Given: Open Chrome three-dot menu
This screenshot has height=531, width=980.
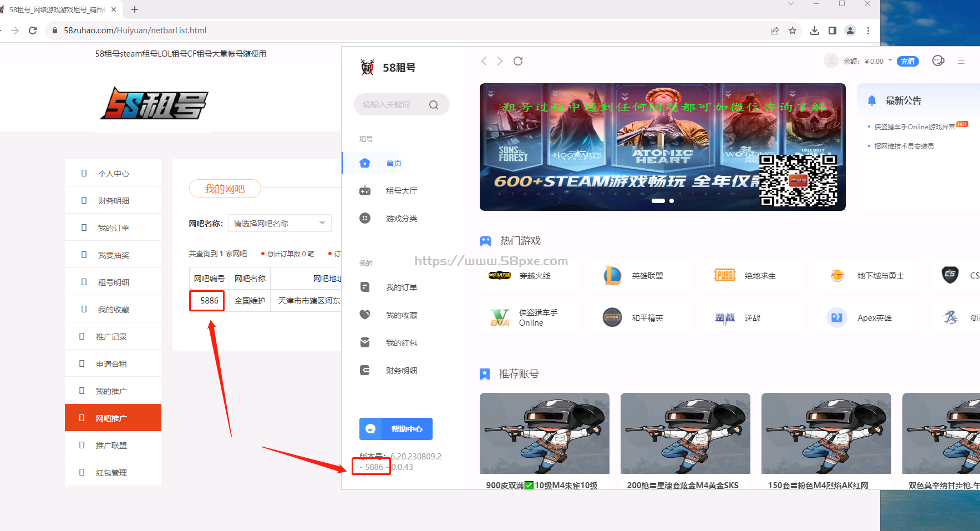Looking at the screenshot, I should (x=868, y=31).
